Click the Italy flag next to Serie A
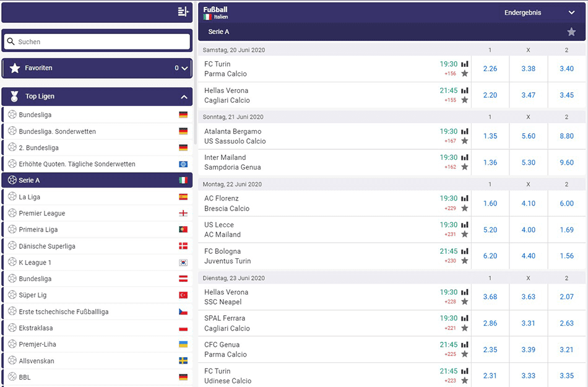Viewport: 588px width, 387px height. pos(183,180)
